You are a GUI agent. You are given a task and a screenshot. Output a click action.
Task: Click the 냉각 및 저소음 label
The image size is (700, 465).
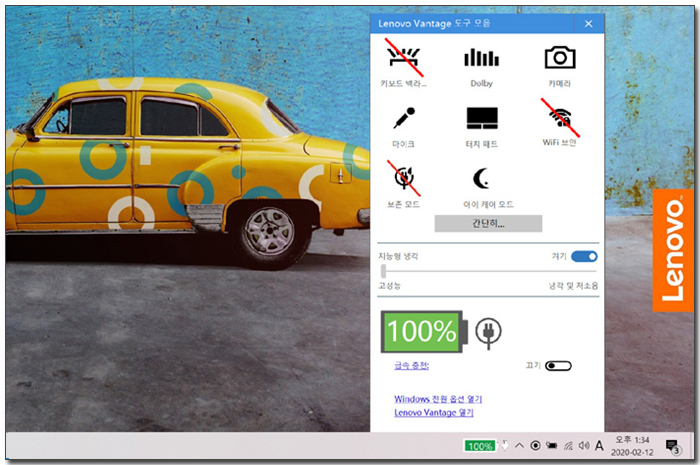click(573, 286)
